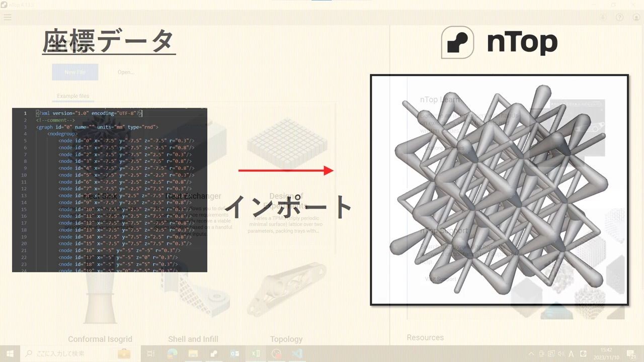Click the Open... file button
The height and width of the screenshot is (362, 644).
click(126, 72)
